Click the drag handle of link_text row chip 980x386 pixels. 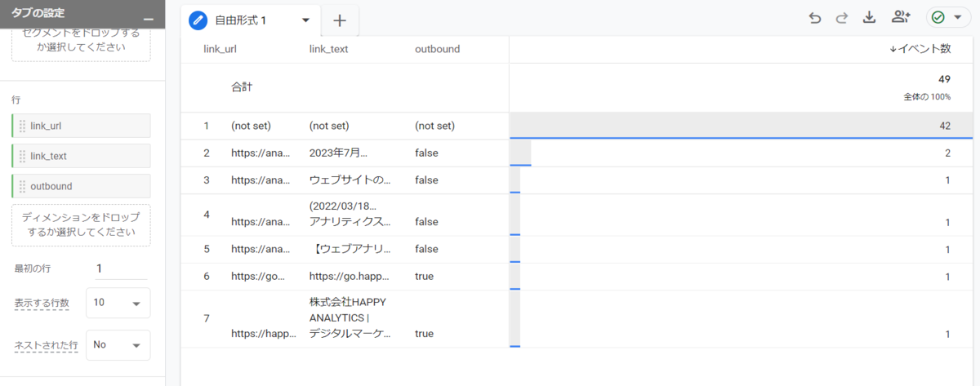click(22, 156)
